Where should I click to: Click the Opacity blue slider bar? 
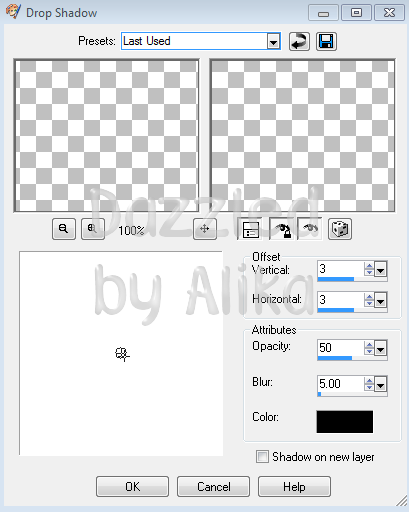point(335,358)
